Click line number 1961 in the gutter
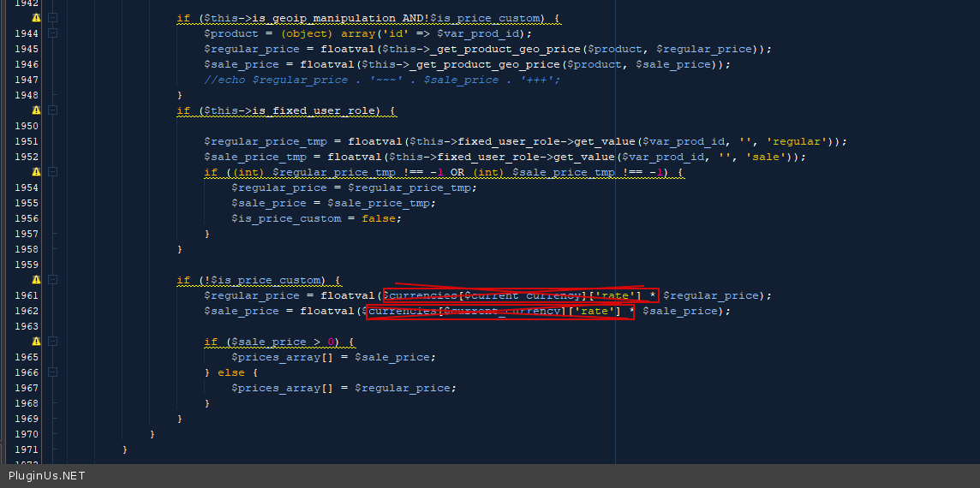 click(27, 295)
